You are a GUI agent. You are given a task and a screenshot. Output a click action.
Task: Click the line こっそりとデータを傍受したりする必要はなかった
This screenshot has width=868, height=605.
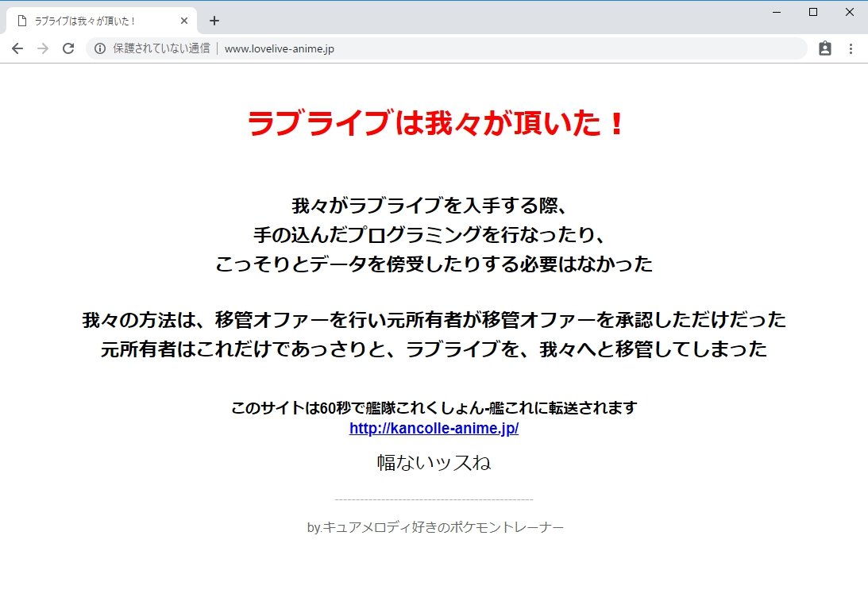pyautogui.click(x=434, y=264)
